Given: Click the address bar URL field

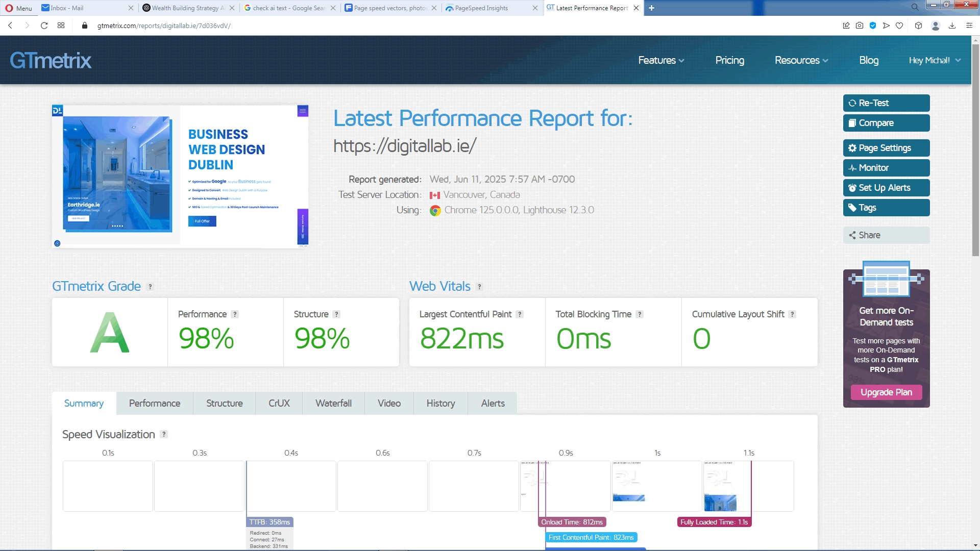Looking at the screenshot, I should tap(459, 26).
